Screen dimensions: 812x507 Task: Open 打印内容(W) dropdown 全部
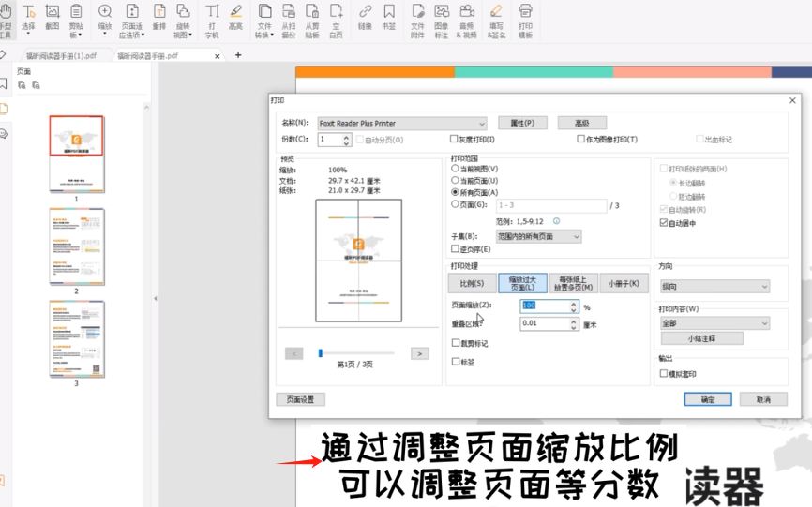point(714,322)
